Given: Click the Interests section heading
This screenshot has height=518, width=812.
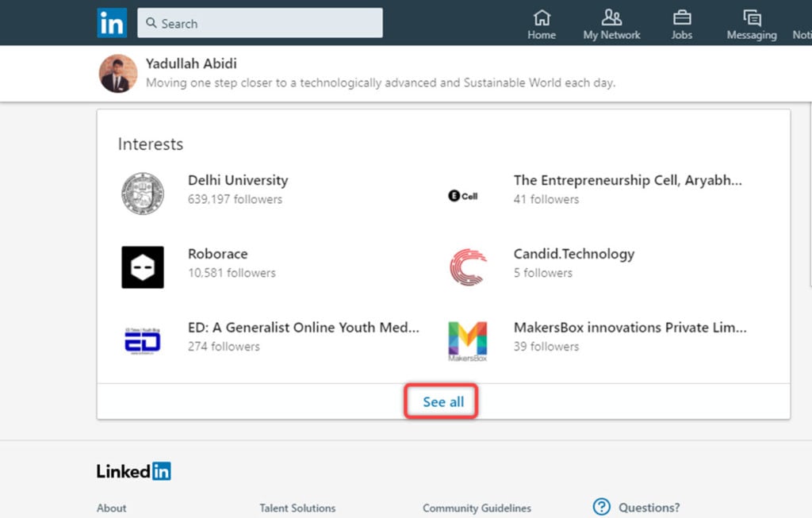Looking at the screenshot, I should tap(151, 144).
